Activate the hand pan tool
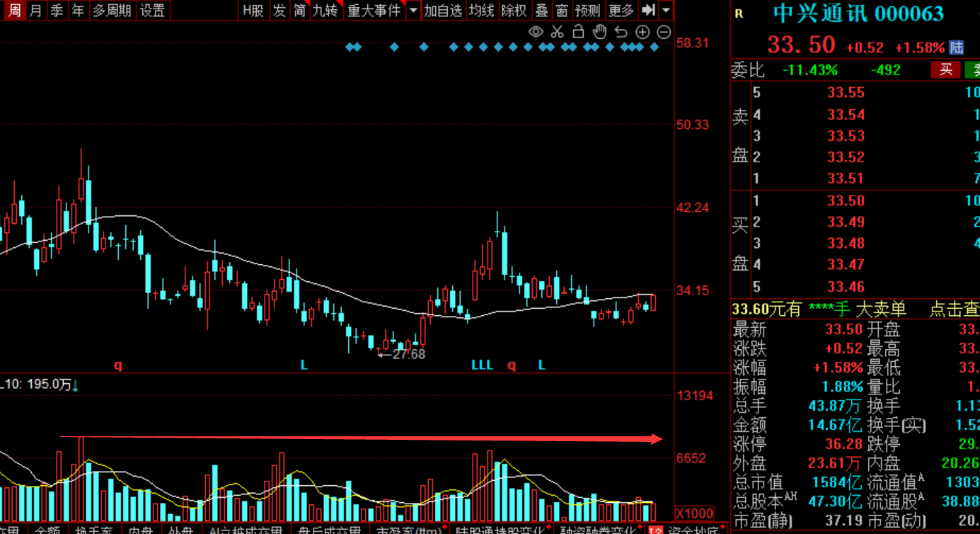Image resolution: width=980 pixels, height=534 pixels. (599, 32)
